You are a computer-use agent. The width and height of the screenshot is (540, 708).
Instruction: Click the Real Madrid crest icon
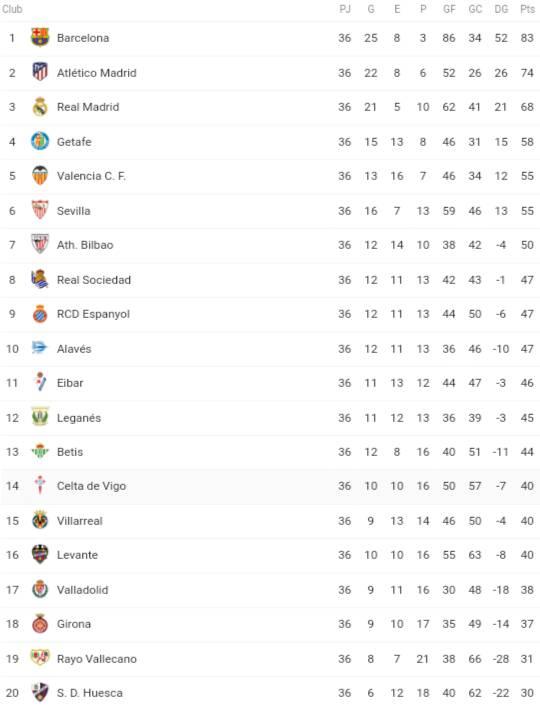coord(40,107)
